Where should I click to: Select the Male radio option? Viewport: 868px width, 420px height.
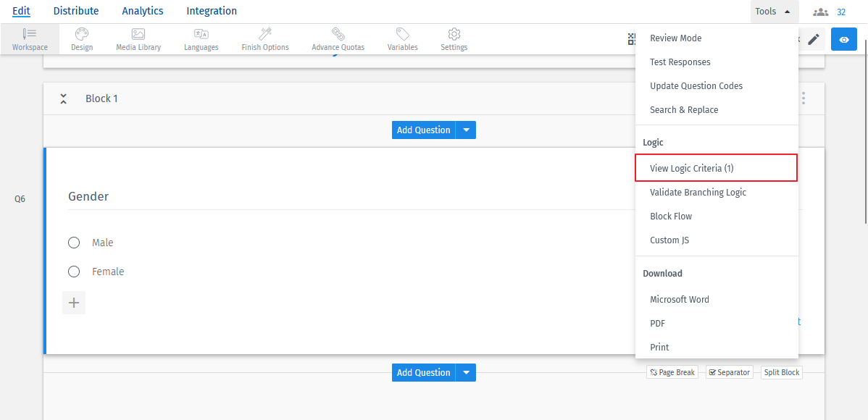coord(74,243)
